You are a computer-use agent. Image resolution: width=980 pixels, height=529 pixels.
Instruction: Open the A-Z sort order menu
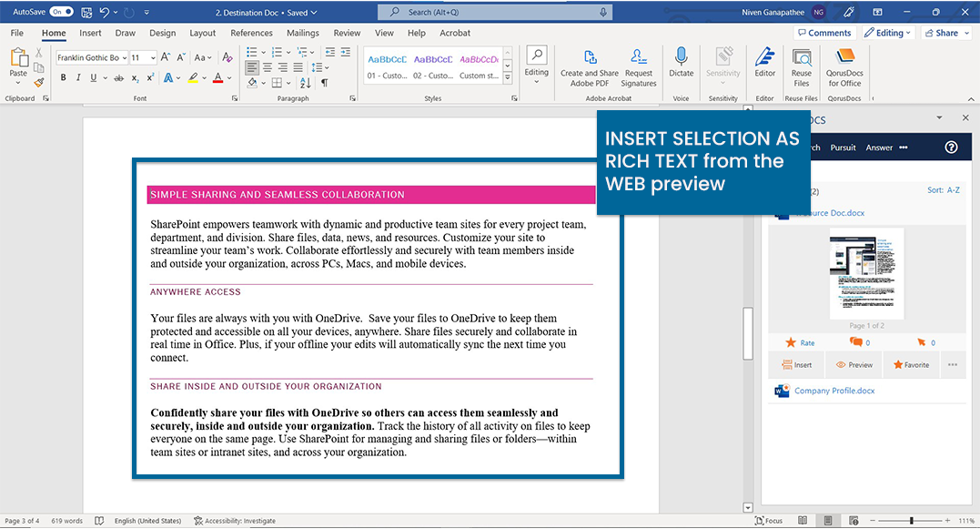(x=943, y=190)
